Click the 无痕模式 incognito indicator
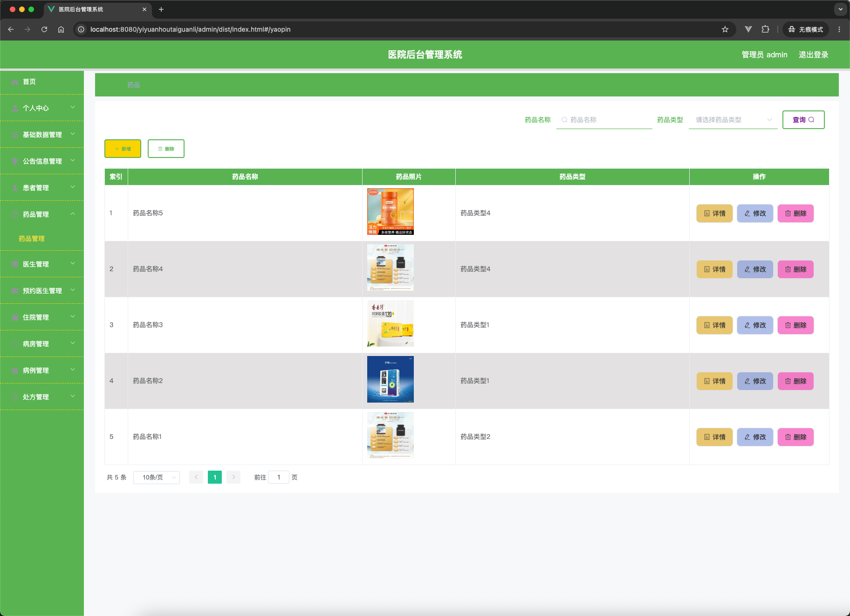This screenshot has height=616, width=850. pyautogui.click(x=806, y=29)
